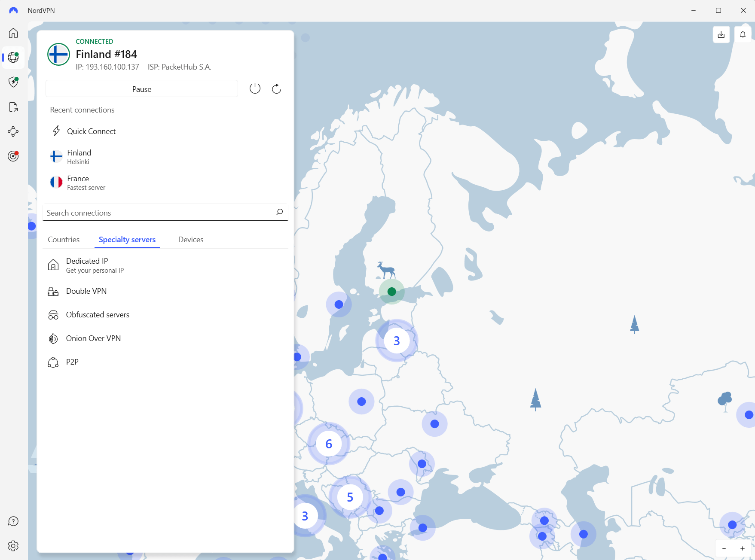The image size is (755, 560).
Task: Switch to the Devices tab
Action: click(191, 240)
